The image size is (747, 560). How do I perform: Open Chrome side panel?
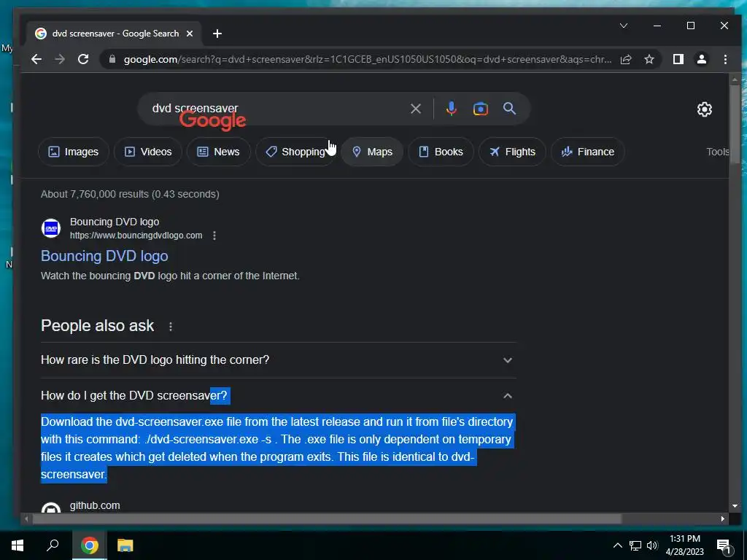(678, 59)
